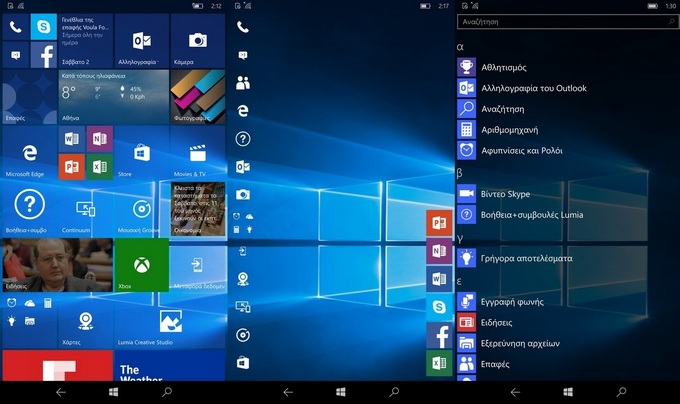Open the Μεταφορά δεδομέν transfer tile

(x=198, y=265)
